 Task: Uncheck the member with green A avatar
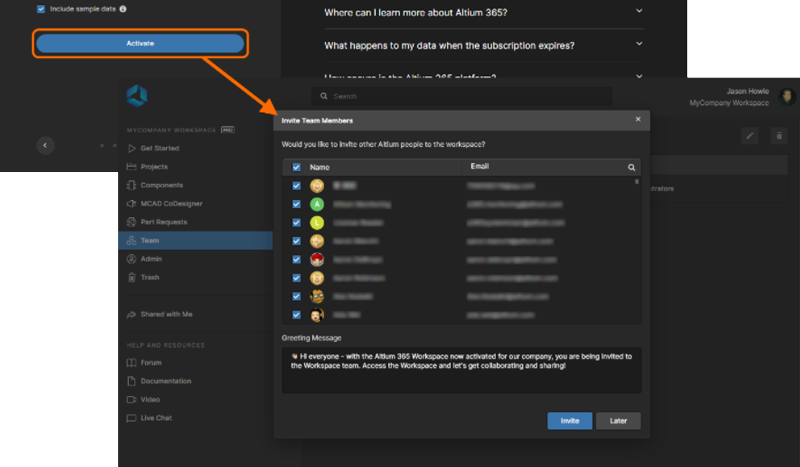tap(296, 204)
